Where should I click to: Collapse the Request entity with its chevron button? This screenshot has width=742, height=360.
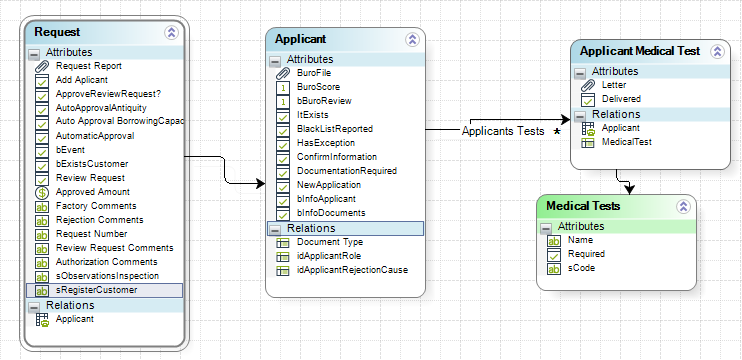pos(171,33)
